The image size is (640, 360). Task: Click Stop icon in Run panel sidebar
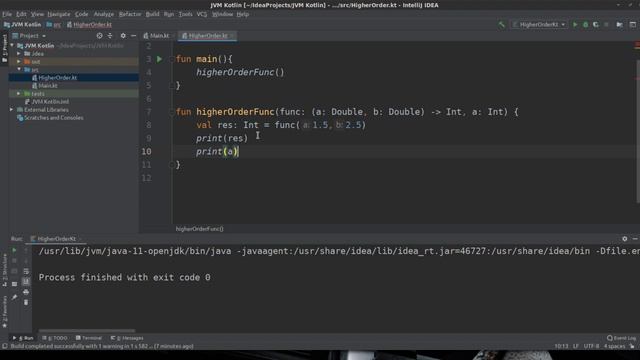coord(14,260)
